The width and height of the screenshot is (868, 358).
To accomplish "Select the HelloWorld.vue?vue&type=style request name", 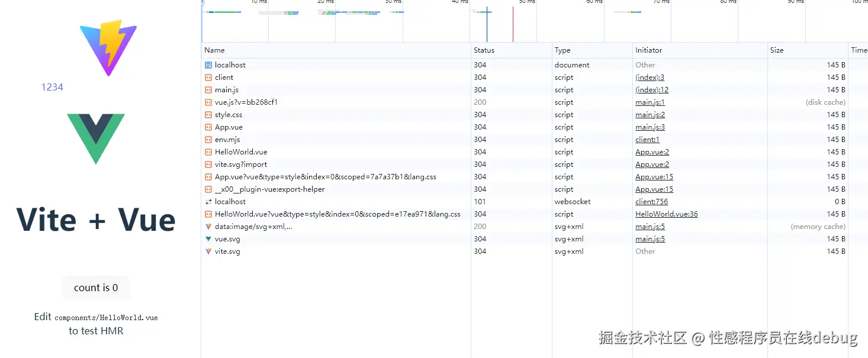I will click(337, 214).
